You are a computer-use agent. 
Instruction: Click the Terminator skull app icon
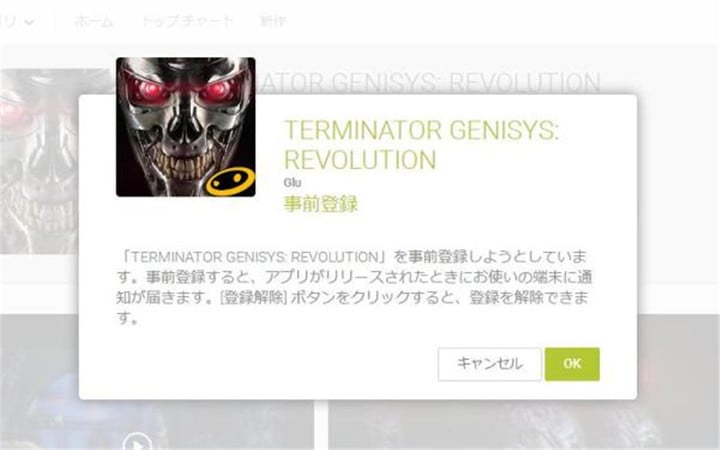click(186, 127)
